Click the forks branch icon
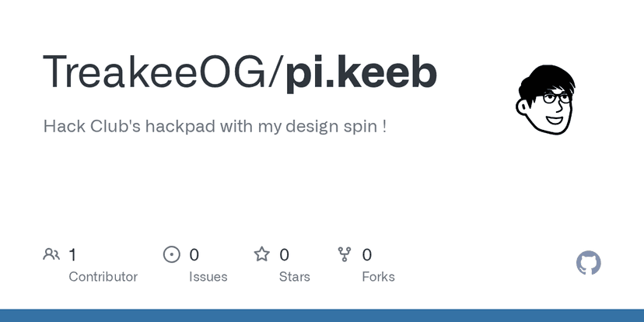644x322 pixels. point(345,254)
